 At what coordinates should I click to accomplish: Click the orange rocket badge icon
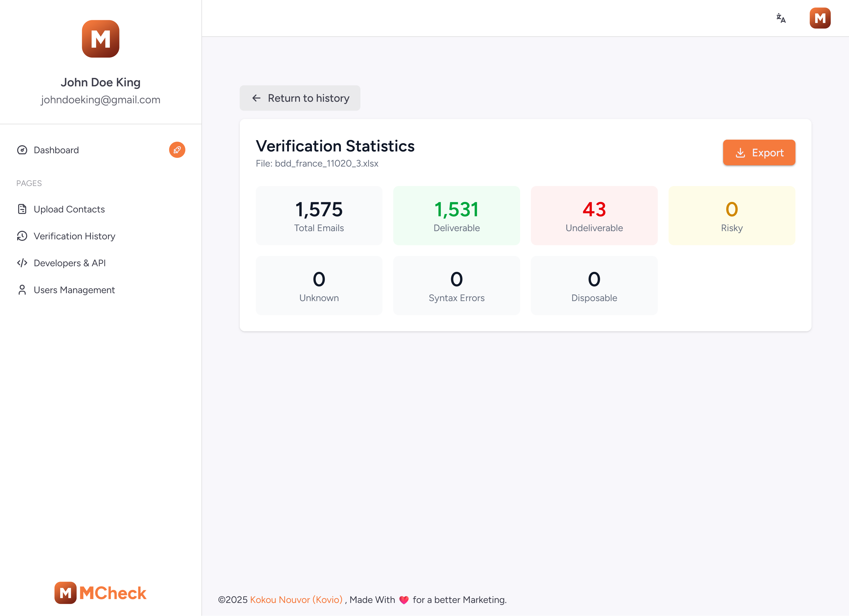[177, 150]
